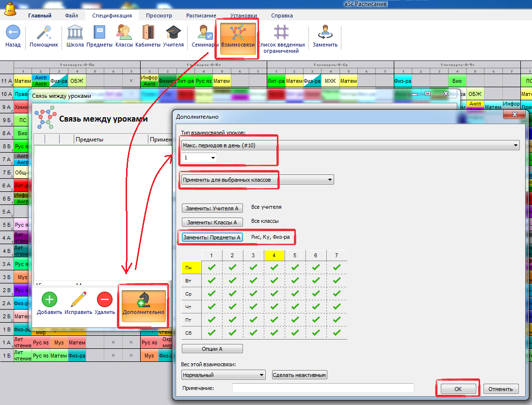
Task: Toggle the Пн period 1 checkmark
Action: [211, 267]
